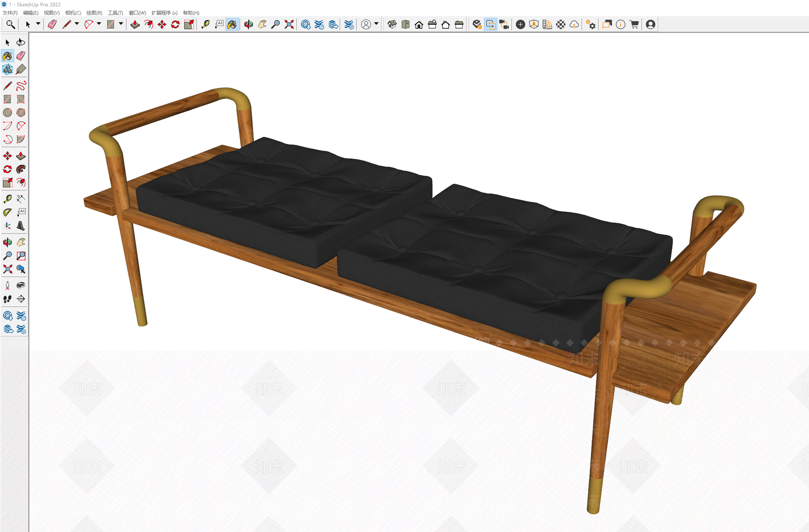809x532 pixels.
Task: Click the Rotate tool in top toolbar
Action: pyautogui.click(x=175, y=24)
